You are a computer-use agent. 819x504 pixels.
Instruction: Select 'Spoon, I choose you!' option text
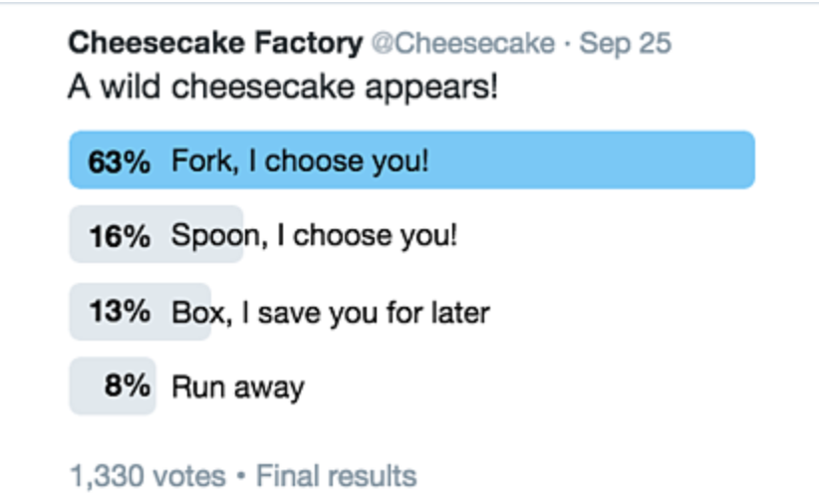click(315, 236)
